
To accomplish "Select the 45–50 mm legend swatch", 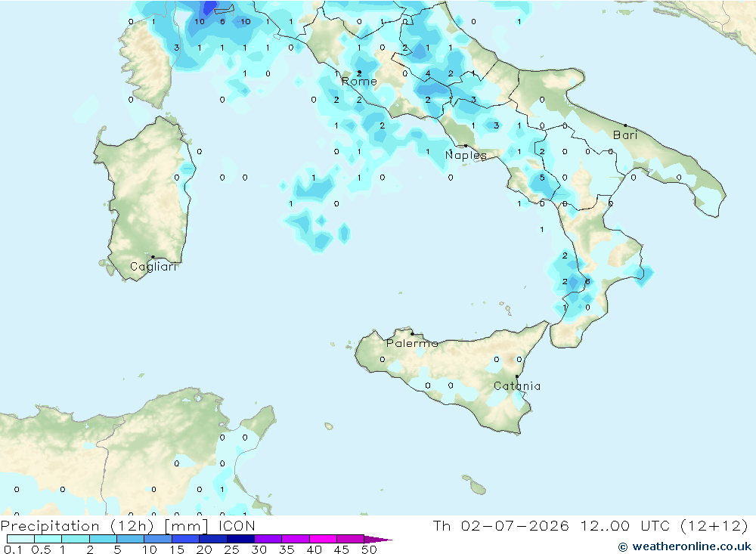I will point(351,539).
